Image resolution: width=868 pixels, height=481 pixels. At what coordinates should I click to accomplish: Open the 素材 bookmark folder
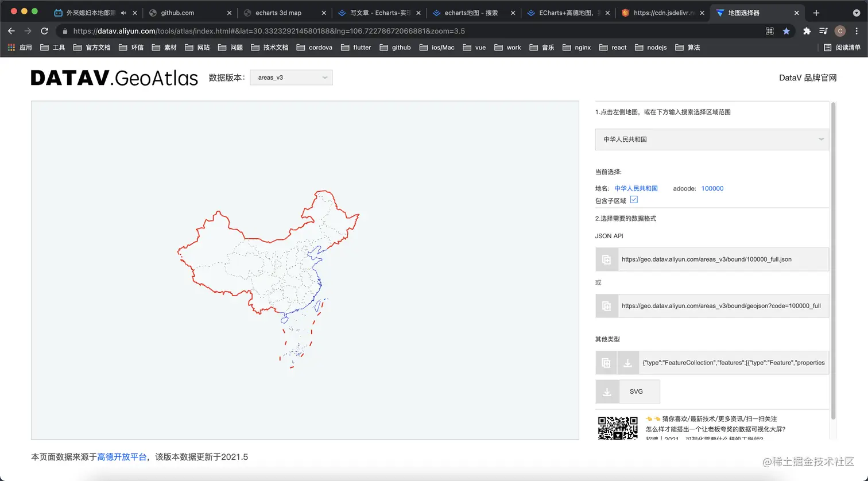click(164, 48)
